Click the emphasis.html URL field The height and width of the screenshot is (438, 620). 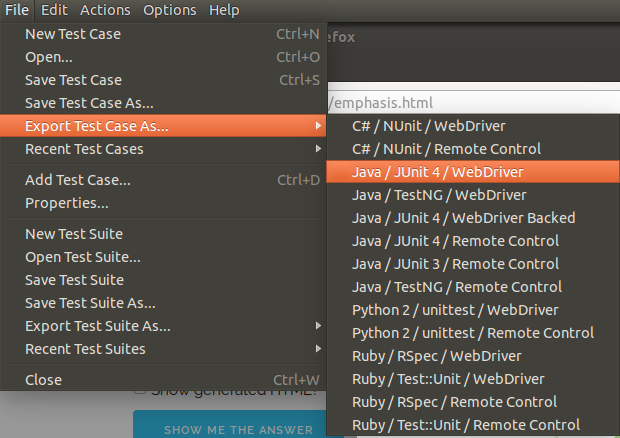click(473, 102)
